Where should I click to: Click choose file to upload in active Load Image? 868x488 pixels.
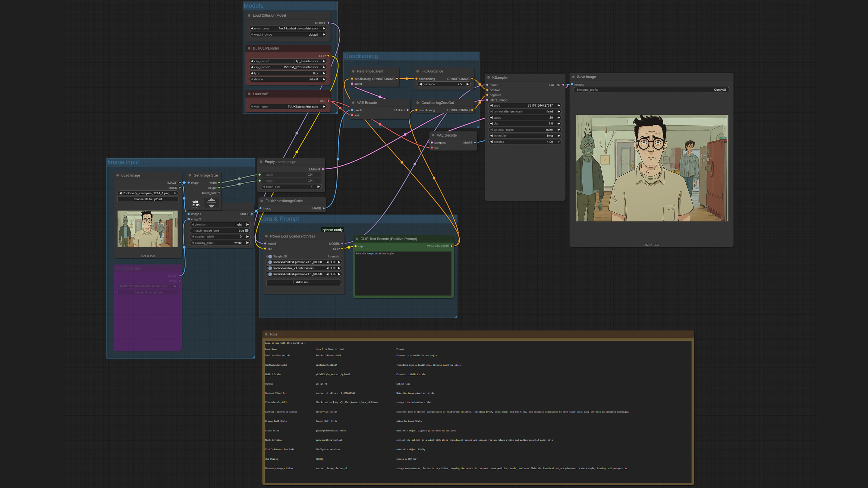point(148,199)
